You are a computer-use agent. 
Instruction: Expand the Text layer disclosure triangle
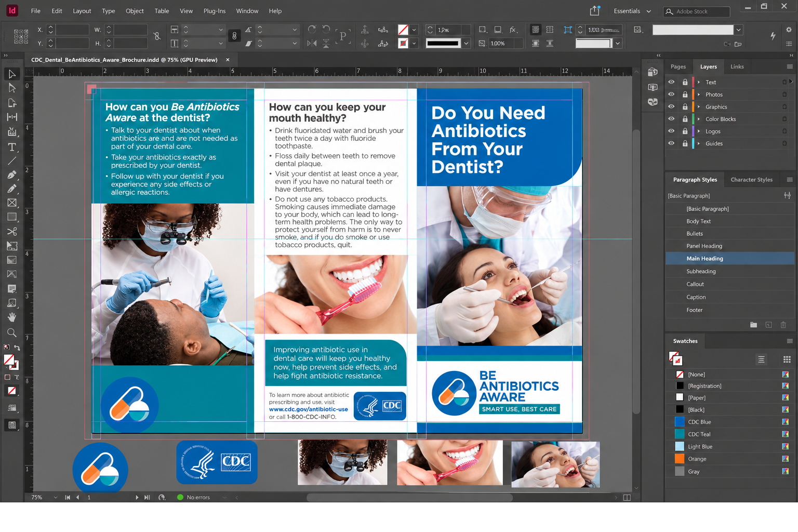699,82
